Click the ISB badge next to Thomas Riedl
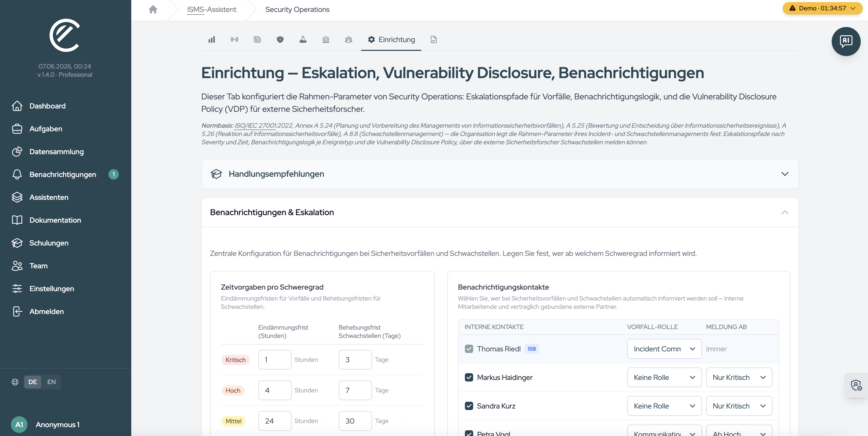The image size is (868, 436). point(532,349)
